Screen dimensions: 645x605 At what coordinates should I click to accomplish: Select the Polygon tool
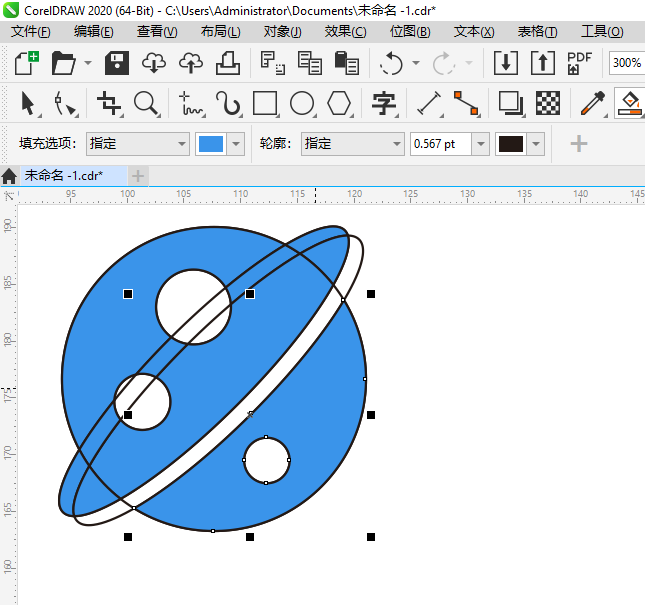click(340, 104)
